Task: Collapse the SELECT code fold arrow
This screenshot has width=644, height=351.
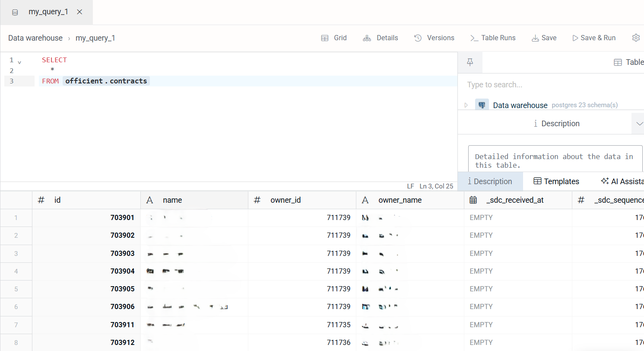Action: [x=19, y=62]
